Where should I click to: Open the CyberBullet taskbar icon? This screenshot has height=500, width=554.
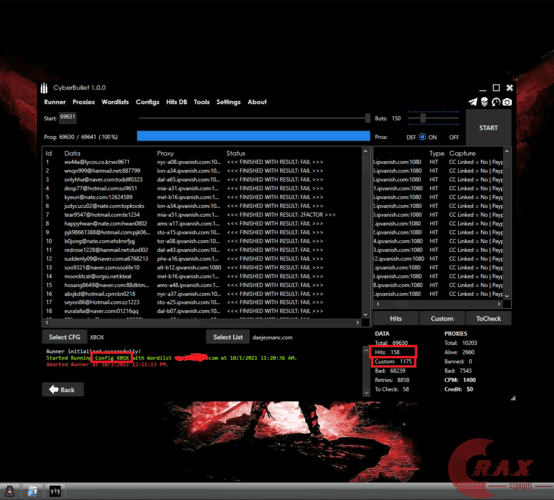point(55,491)
